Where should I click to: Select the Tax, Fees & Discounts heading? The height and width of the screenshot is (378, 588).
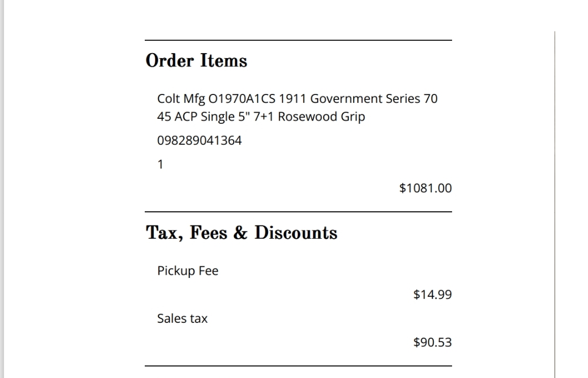(242, 233)
